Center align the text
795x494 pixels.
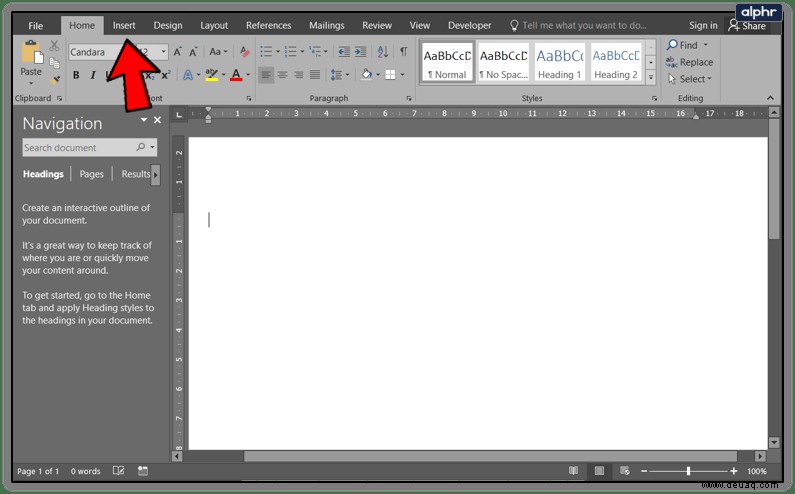click(x=282, y=75)
